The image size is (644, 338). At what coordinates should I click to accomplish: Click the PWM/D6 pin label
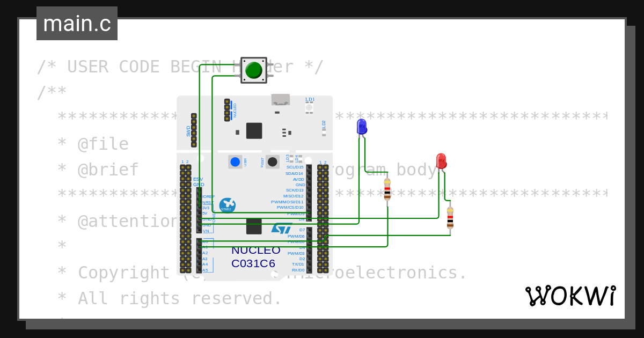click(x=296, y=236)
